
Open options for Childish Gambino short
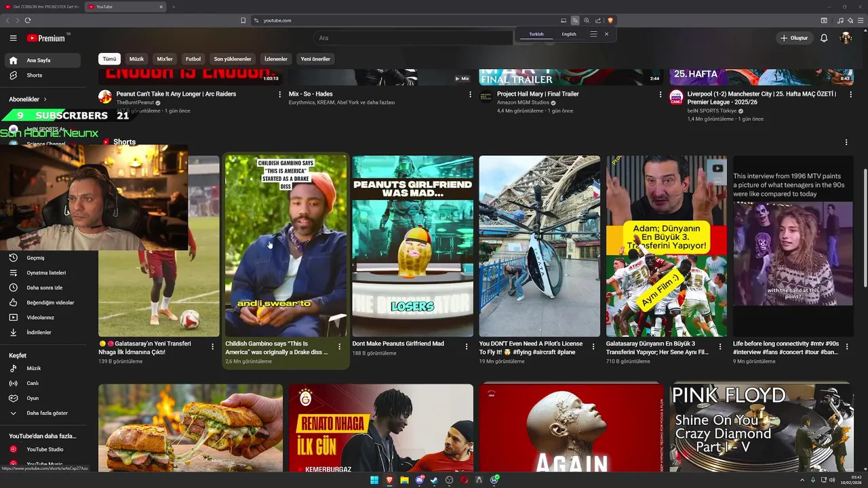(x=339, y=346)
